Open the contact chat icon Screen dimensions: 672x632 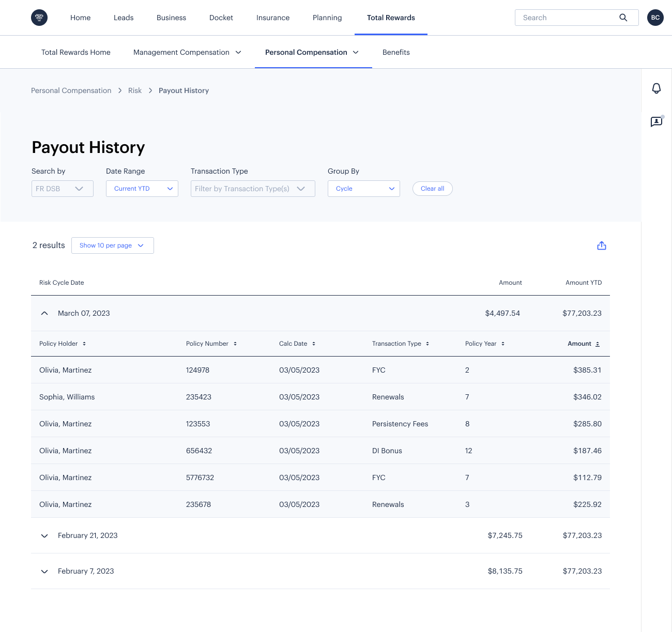pyautogui.click(x=656, y=122)
